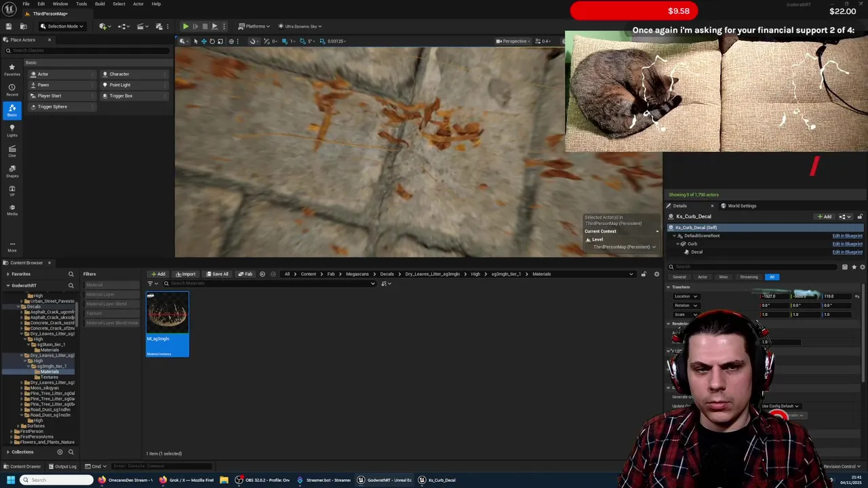The width and height of the screenshot is (868, 488).
Task: Click the Play in Editor green arrow
Action: pyautogui.click(x=185, y=26)
